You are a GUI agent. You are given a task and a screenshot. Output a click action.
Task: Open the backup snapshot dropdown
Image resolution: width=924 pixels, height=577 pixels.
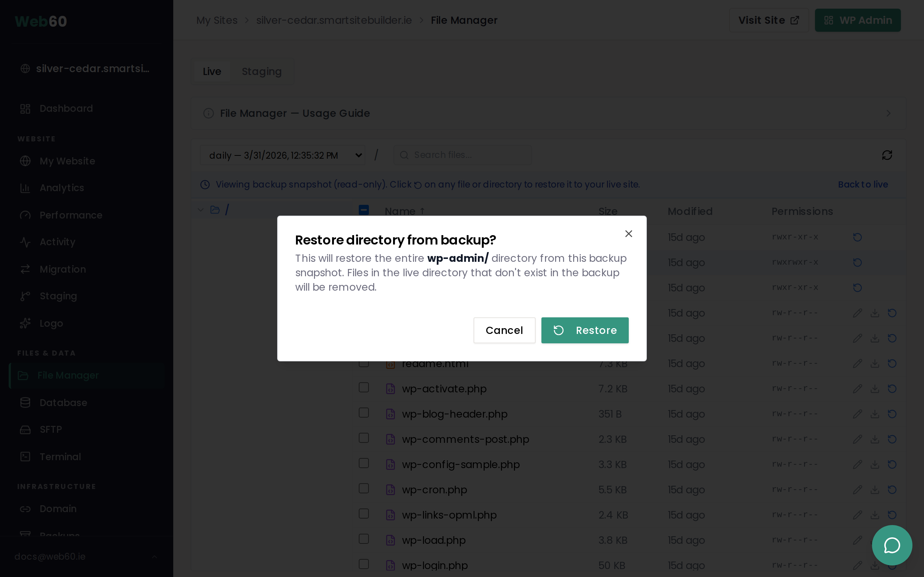pos(282,155)
